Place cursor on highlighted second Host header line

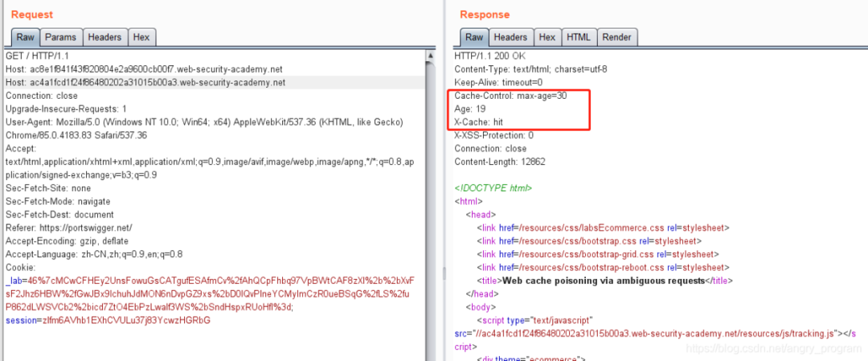[x=145, y=82]
